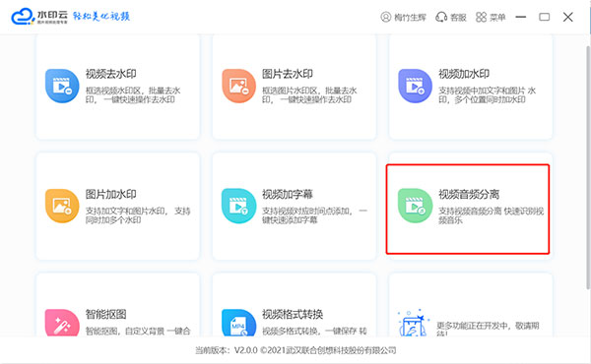The width and height of the screenshot is (591, 364).
Task: Open the 视频加字幕 teal clapper icon
Action: click(238, 206)
